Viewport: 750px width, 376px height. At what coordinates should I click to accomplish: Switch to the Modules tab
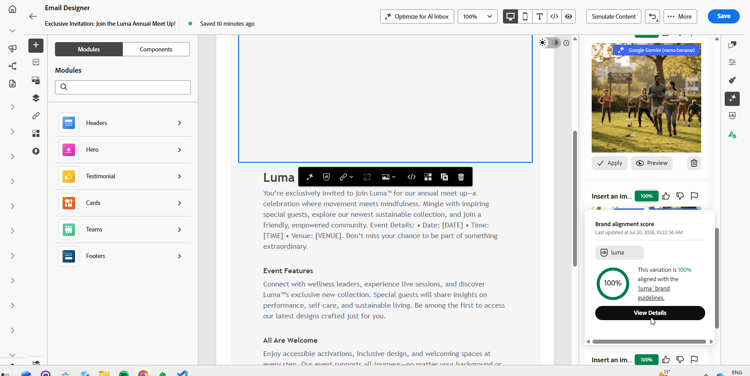(89, 49)
